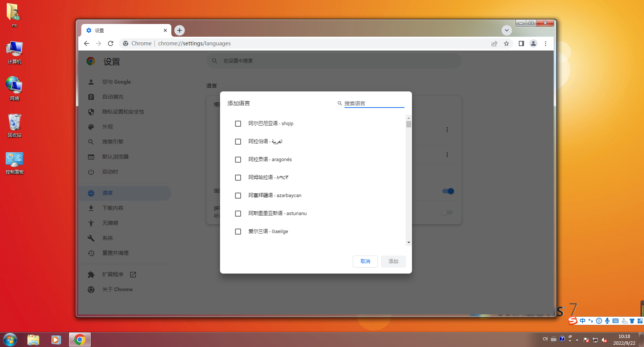The image size is (644, 347).
Task: Click the Chrome taskbar icon
Action: coord(79,340)
